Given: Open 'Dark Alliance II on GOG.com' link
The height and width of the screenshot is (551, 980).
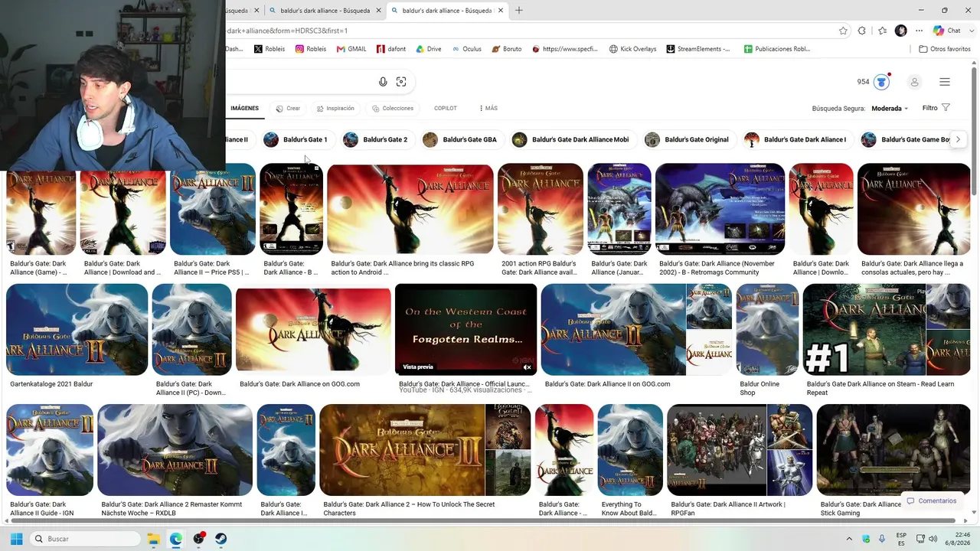Looking at the screenshot, I should click(607, 384).
